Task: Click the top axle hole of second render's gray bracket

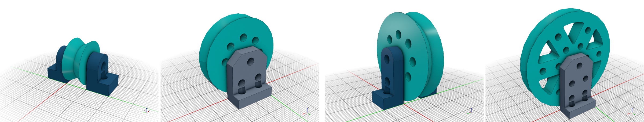Action: pyautogui.click(x=251, y=62)
